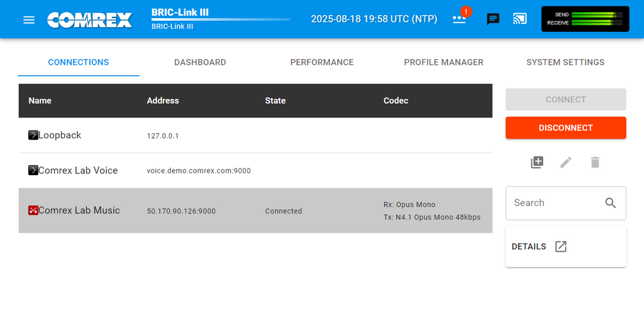Screen dimensions: 644x309
Task: Click the cast screen icon
Action: 519,19
